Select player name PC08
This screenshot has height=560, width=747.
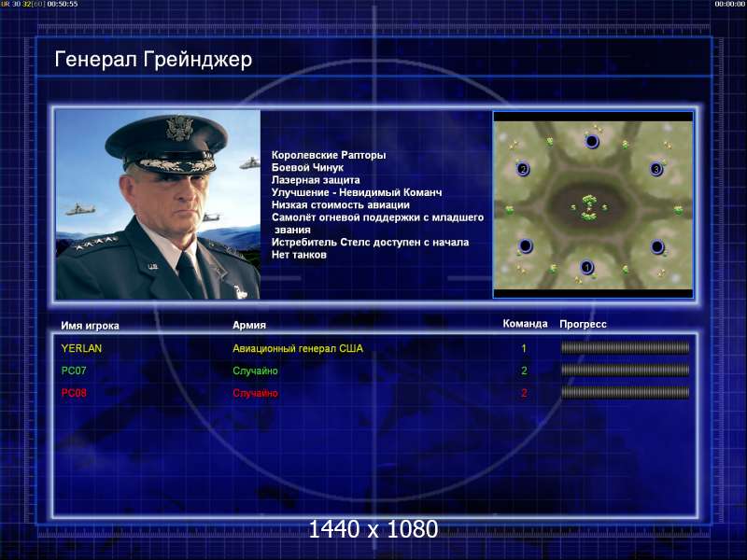pos(74,393)
